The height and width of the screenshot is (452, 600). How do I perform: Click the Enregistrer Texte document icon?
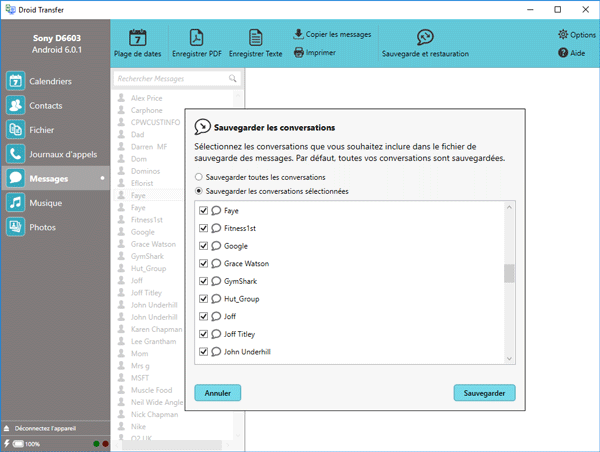tap(256, 38)
